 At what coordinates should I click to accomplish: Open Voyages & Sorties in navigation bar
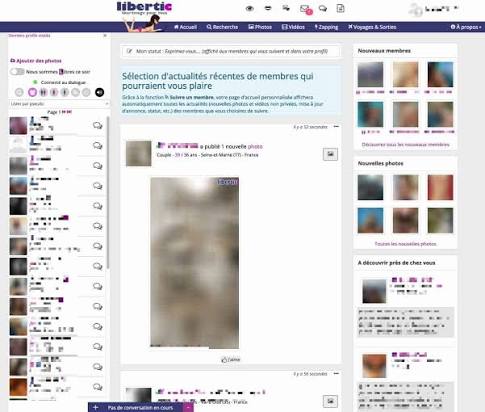point(372,27)
